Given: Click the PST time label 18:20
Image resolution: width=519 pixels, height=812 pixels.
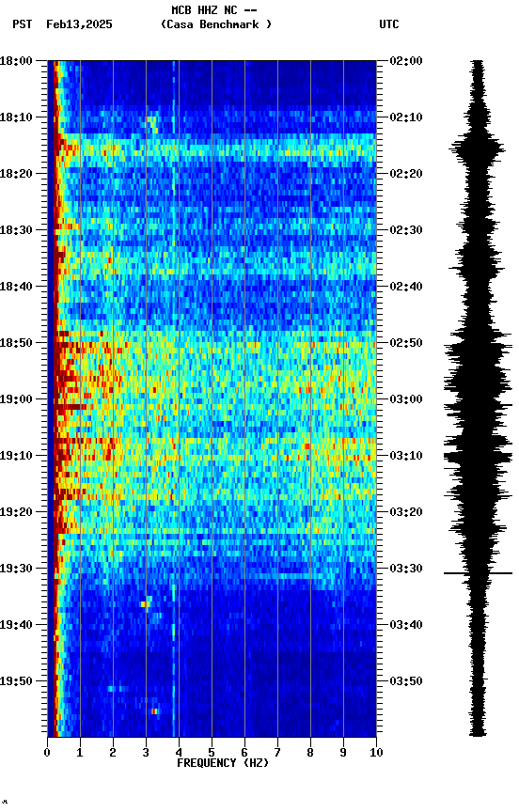Looking at the screenshot, I should 16,174.
